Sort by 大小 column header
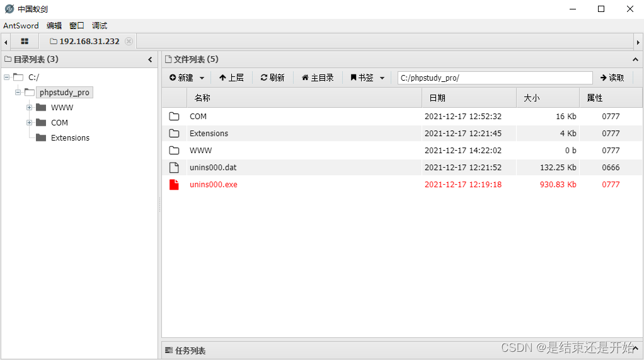 (x=548, y=98)
